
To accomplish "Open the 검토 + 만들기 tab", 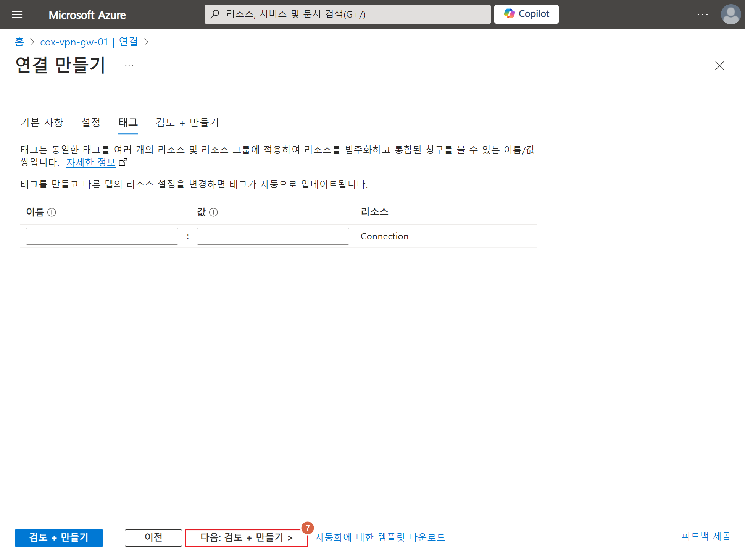I will point(187,123).
